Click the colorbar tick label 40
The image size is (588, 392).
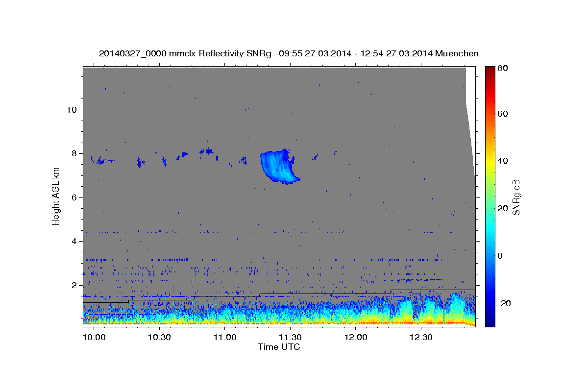pos(502,161)
